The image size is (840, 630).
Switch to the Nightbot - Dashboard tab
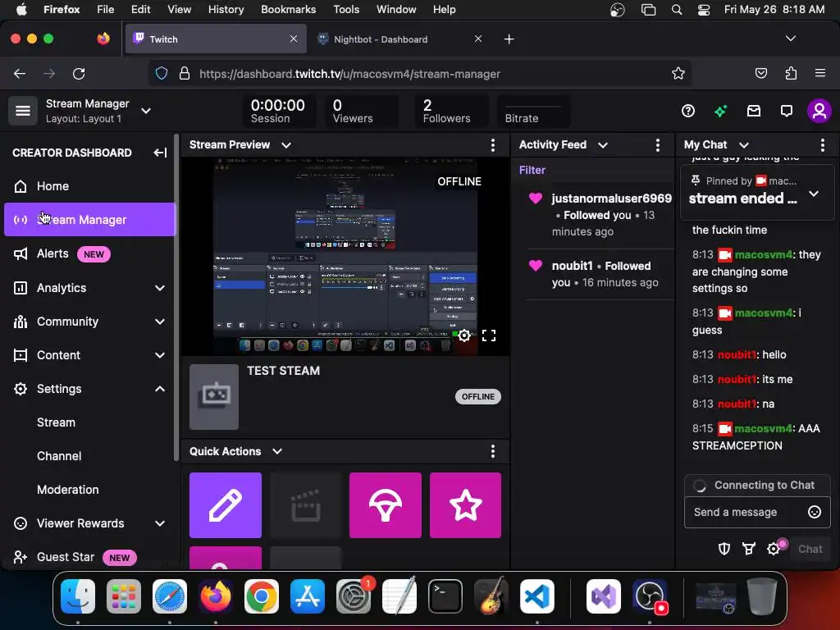(x=400, y=39)
